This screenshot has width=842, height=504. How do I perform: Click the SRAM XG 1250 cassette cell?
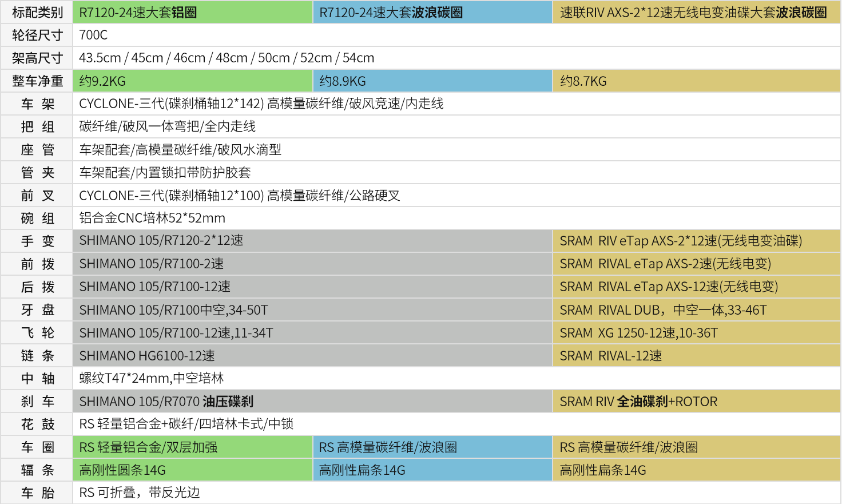[696, 333]
